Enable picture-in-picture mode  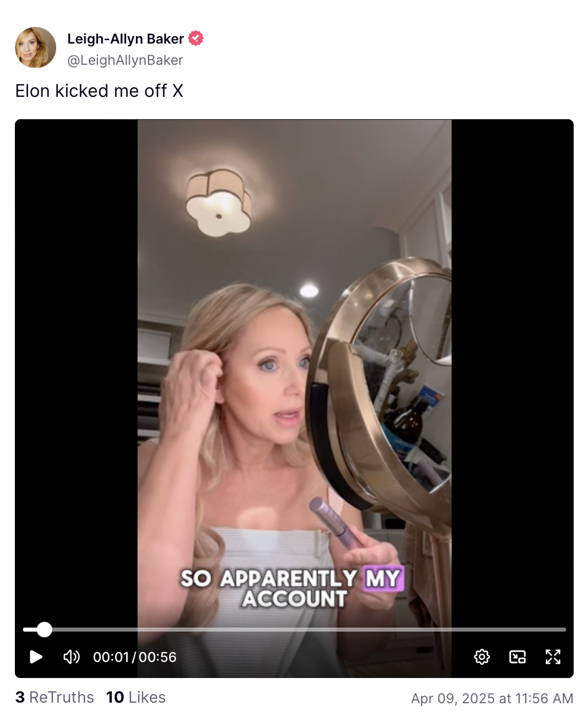coord(518,657)
